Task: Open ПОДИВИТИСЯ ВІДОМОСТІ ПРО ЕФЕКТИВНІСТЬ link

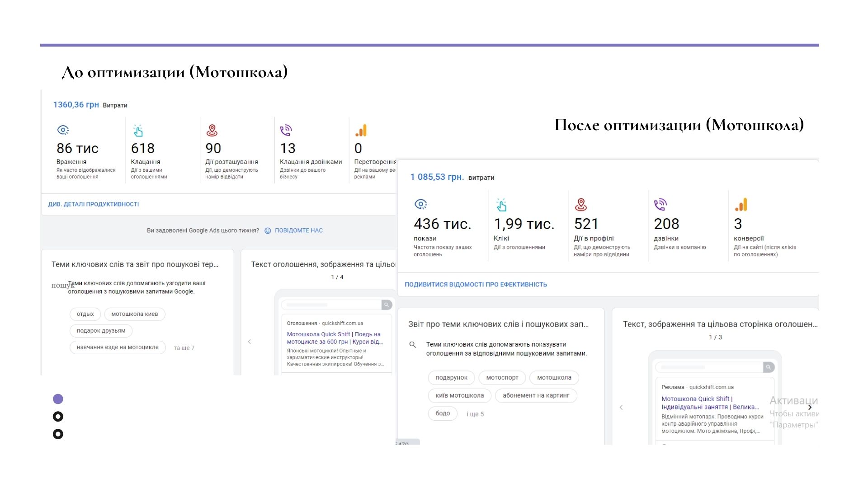Action: [476, 284]
